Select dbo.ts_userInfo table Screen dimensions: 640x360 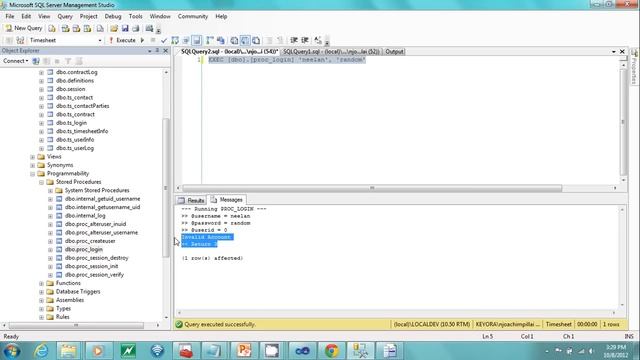pos(75,140)
